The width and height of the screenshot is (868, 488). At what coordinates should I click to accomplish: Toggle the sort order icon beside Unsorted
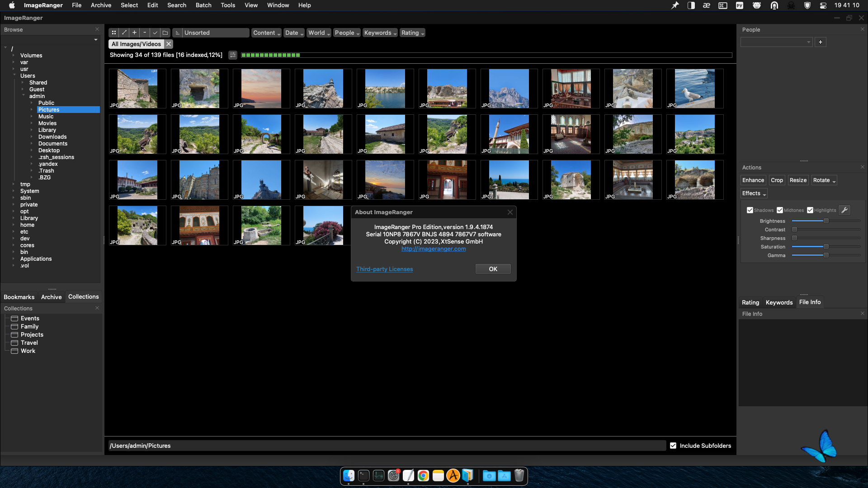(x=177, y=33)
